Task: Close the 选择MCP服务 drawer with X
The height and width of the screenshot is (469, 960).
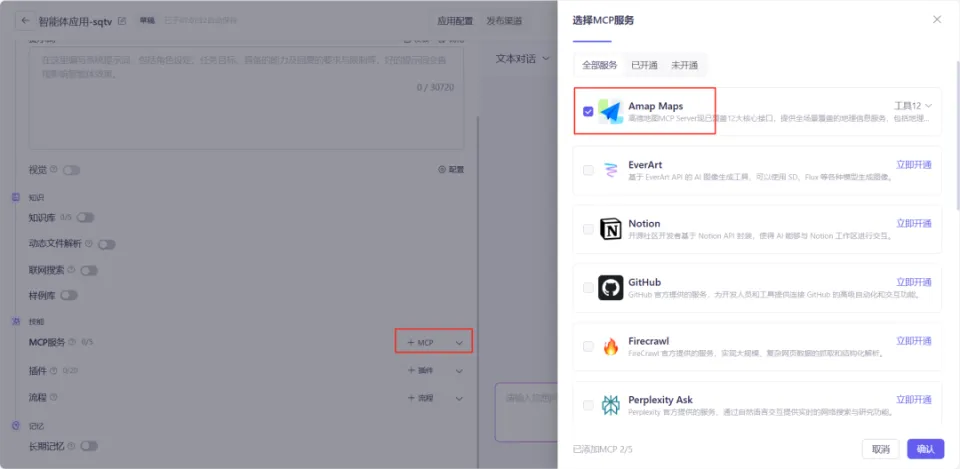Action: pyautogui.click(x=937, y=20)
